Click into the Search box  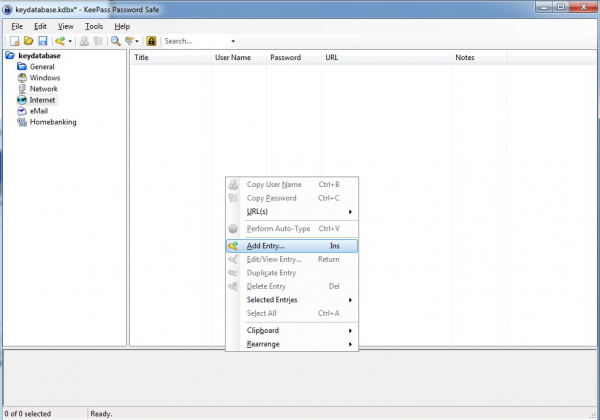(x=196, y=41)
